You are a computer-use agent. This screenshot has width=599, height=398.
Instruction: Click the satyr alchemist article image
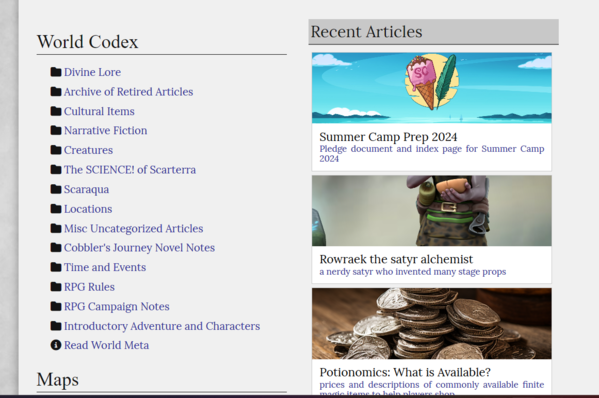tap(432, 211)
